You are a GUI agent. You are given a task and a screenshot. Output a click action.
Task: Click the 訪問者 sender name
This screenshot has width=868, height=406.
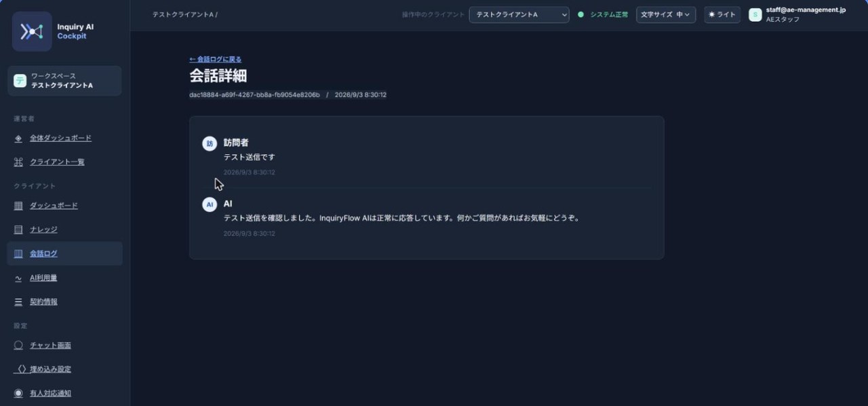[236, 143]
